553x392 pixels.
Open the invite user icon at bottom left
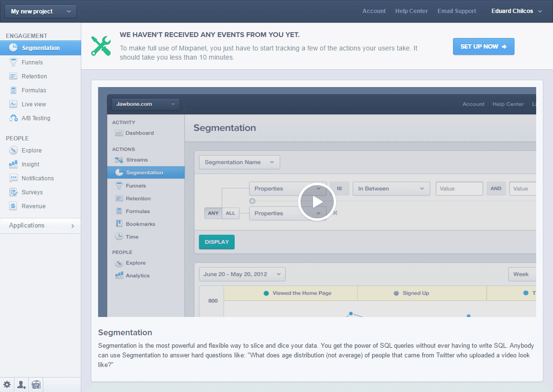(21, 385)
